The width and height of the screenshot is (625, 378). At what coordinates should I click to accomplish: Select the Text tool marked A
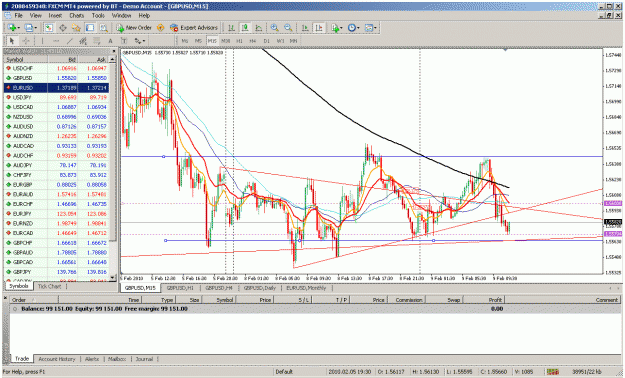[x=110, y=41]
